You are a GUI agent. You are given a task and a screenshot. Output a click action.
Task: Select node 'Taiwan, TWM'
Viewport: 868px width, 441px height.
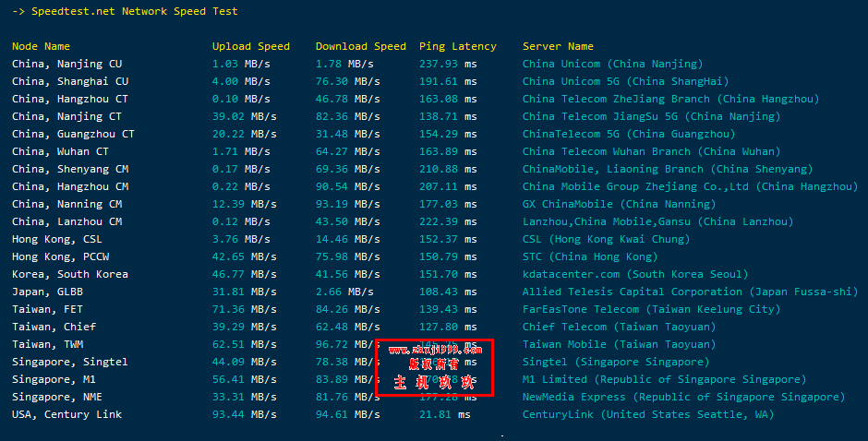click(48, 345)
